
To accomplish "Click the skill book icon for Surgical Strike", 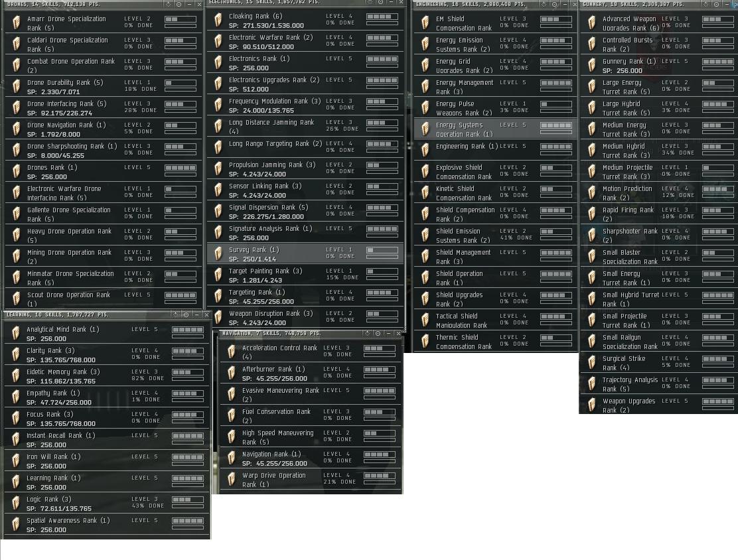I will coord(591,362).
